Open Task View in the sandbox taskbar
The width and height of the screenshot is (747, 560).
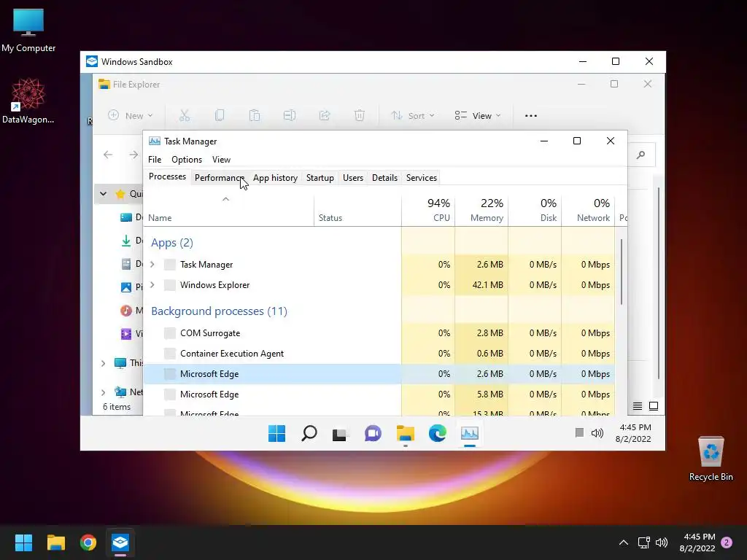[x=340, y=434]
